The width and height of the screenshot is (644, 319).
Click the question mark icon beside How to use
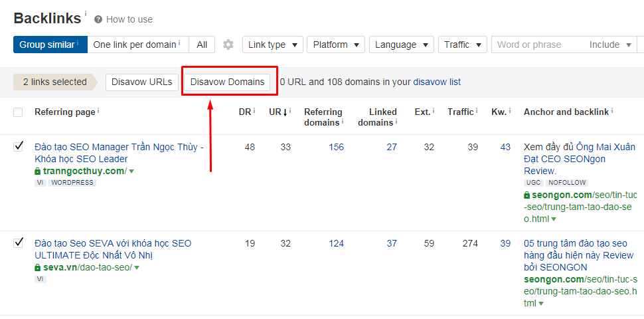[98, 19]
